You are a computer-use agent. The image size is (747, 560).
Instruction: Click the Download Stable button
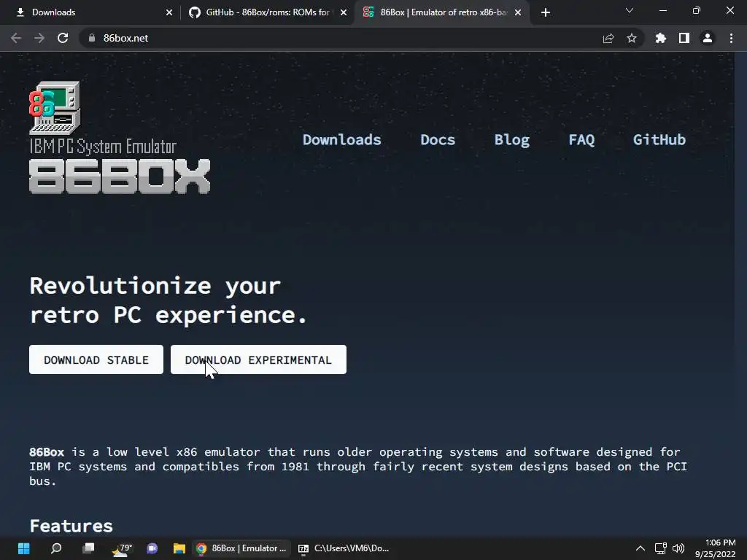pos(96,359)
